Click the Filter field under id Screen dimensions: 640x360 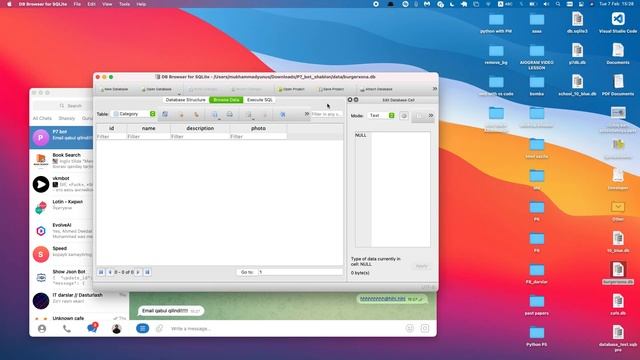(111, 136)
